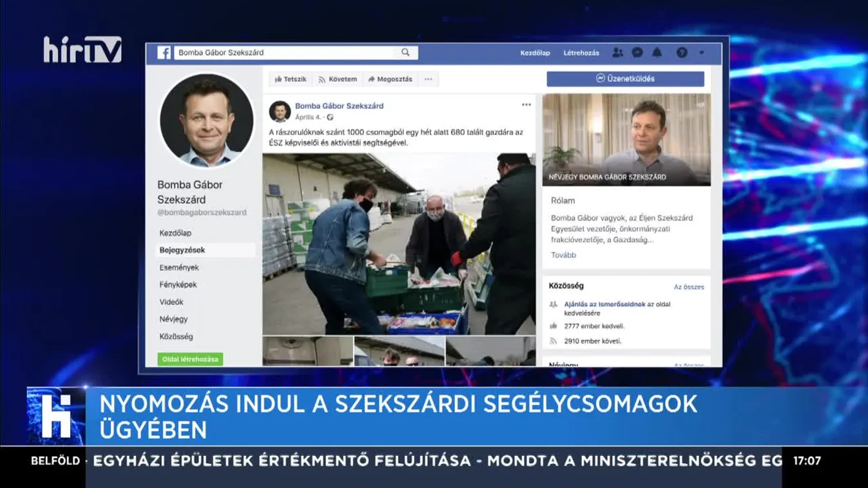Click the Megosztás share arrow icon
Screen dimensions: 868x488
click(x=371, y=79)
